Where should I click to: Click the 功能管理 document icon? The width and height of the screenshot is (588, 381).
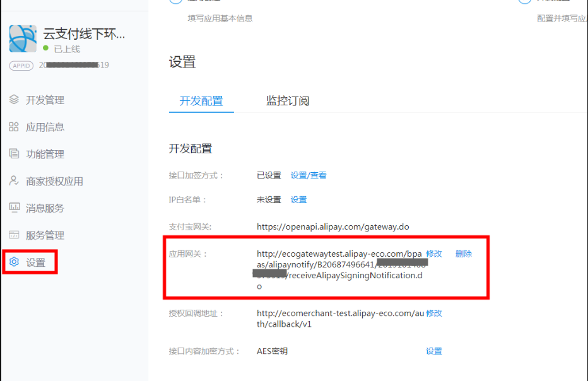(x=14, y=153)
